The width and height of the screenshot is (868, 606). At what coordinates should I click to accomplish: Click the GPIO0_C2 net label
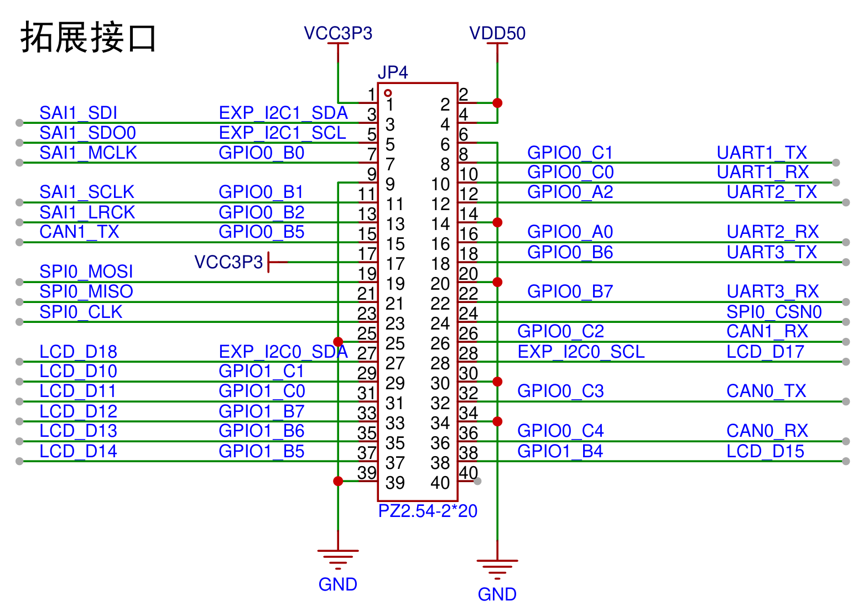(x=560, y=331)
